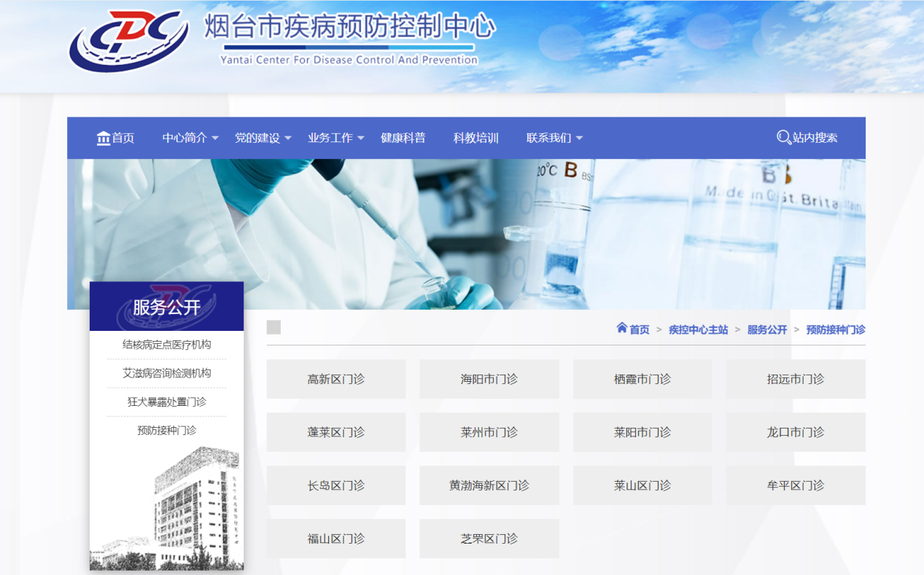Select 艾滋病咨询检测机构 in sidebar
Image resolution: width=924 pixels, height=575 pixels.
click(166, 373)
